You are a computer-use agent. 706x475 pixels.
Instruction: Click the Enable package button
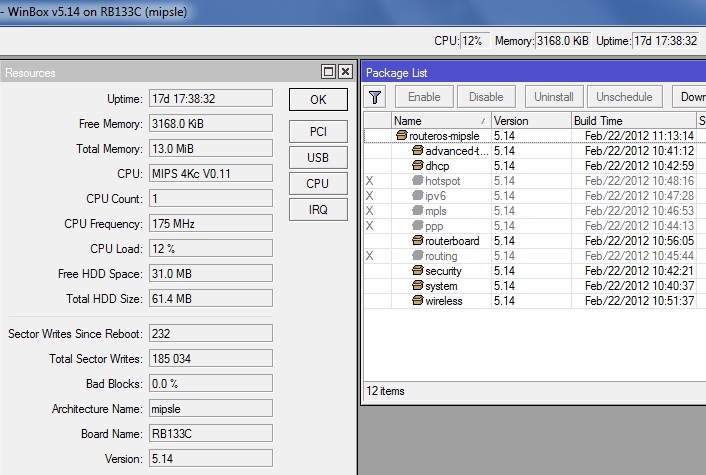[x=424, y=97]
